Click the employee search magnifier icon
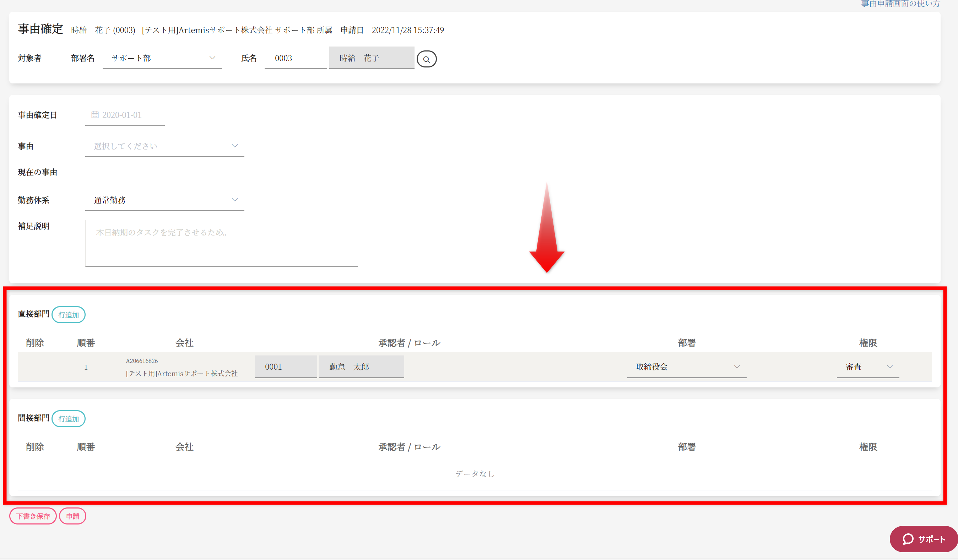 point(426,59)
